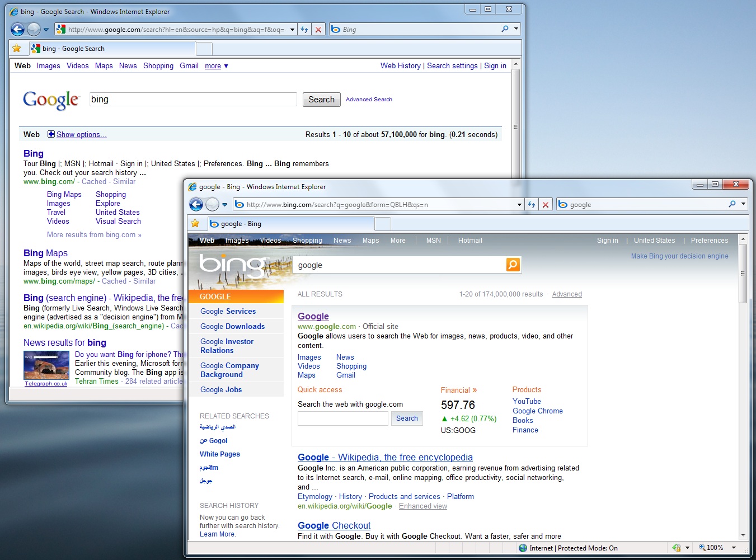The image size is (756, 560).
Task: Click Search button under Quick access
Action: pos(407,418)
